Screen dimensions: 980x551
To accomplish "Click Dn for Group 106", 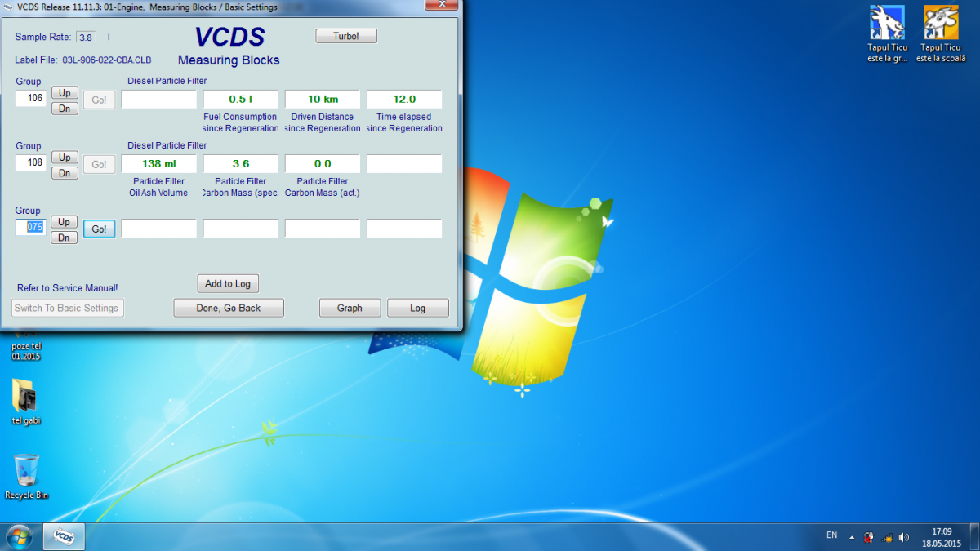I will (x=65, y=109).
